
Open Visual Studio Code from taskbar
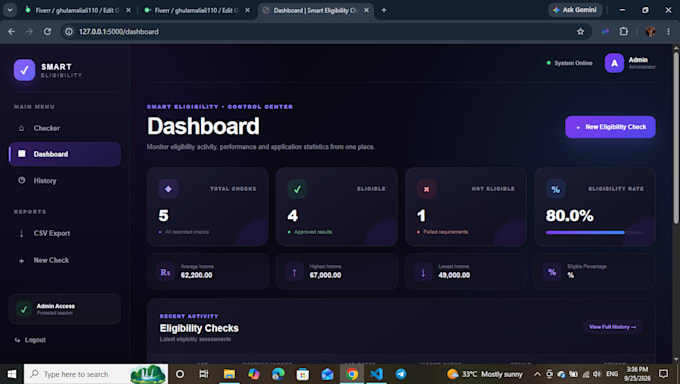tap(376, 374)
